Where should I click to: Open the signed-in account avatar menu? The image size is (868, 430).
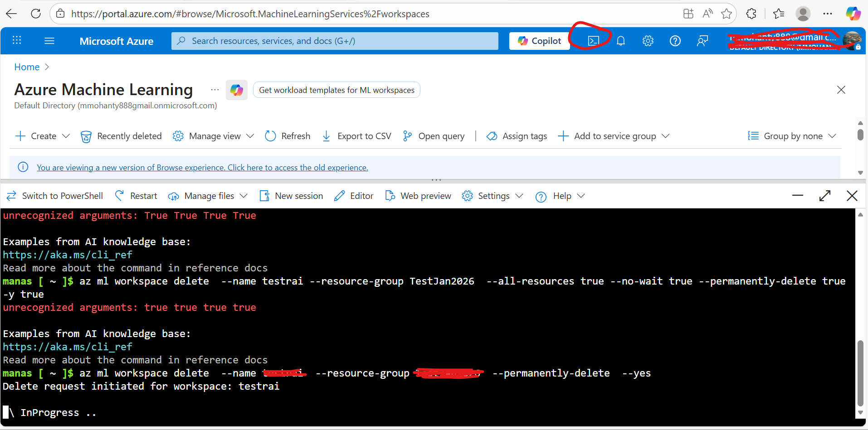[x=852, y=40]
